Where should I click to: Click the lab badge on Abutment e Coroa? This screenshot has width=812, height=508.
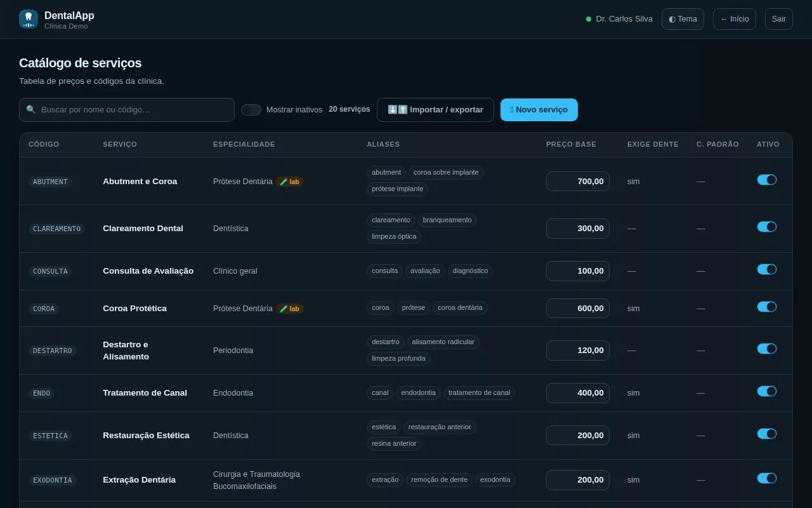[x=289, y=182]
